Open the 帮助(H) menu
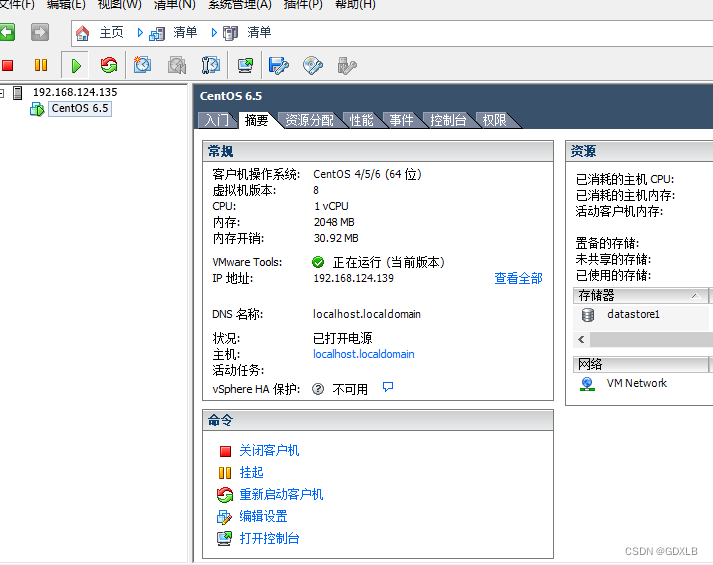Viewport: 713px width, 565px height. pos(355,5)
